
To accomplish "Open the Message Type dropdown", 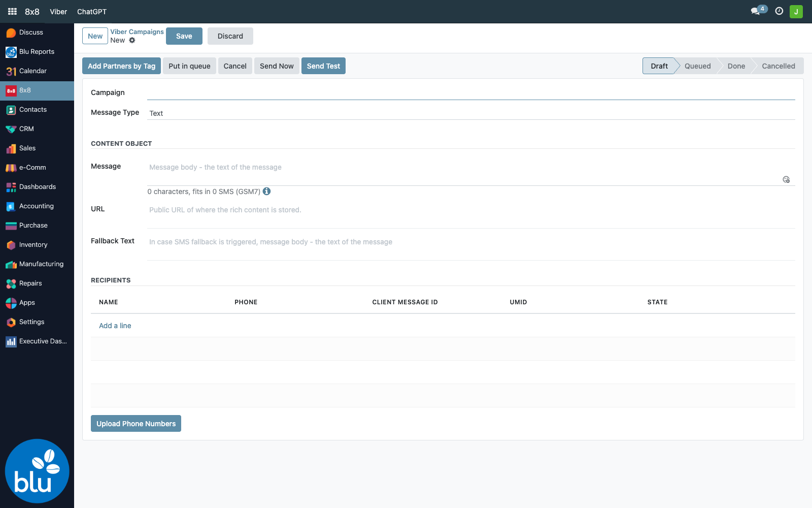I will 471,113.
